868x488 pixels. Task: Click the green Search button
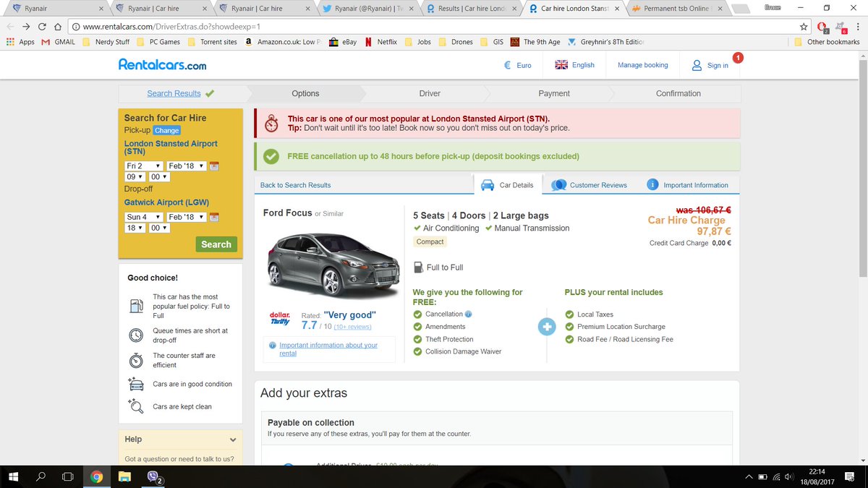216,244
